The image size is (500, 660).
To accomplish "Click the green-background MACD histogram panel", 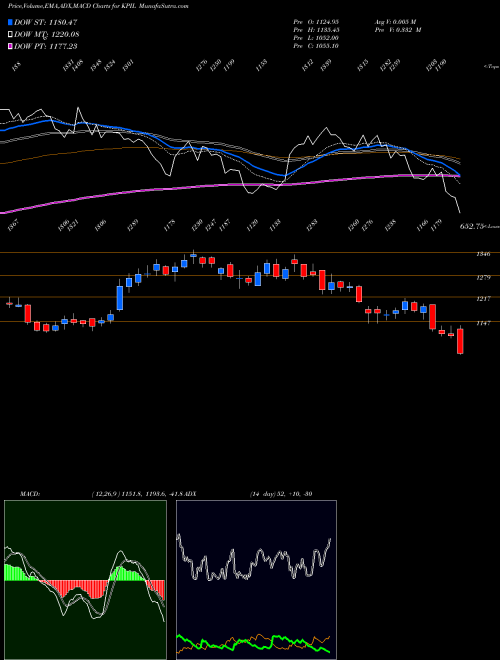I will click(x=85, y=580).
